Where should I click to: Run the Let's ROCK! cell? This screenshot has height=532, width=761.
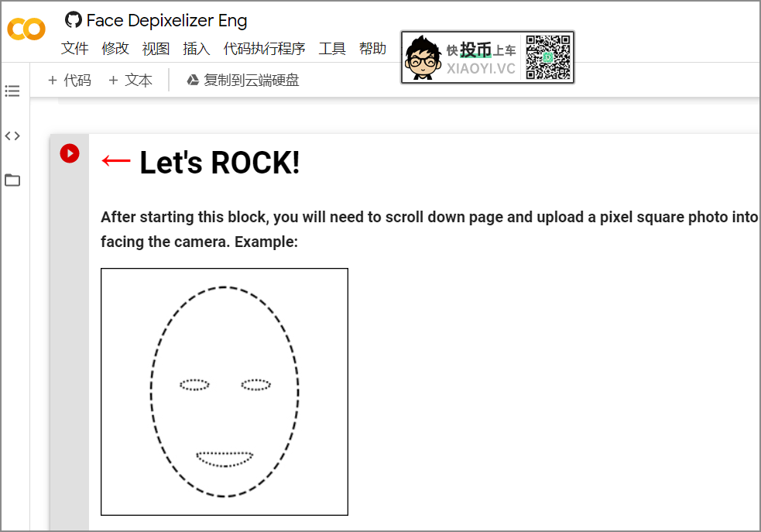coord(70,153)
